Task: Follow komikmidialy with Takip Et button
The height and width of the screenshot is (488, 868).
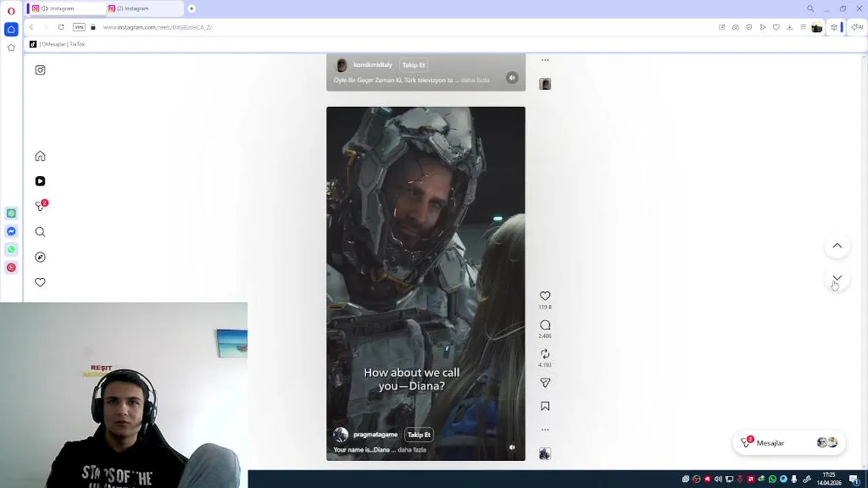Action: 413,65
